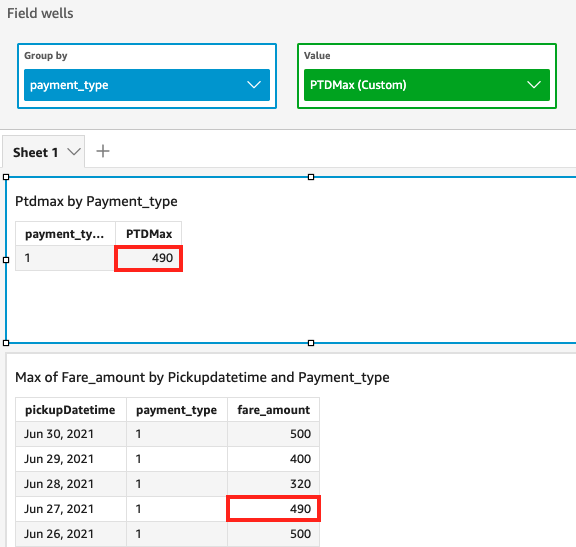This screenshot has width=576, height=547.
Task: Click the fare_amount column header
Action: [273, 410]
